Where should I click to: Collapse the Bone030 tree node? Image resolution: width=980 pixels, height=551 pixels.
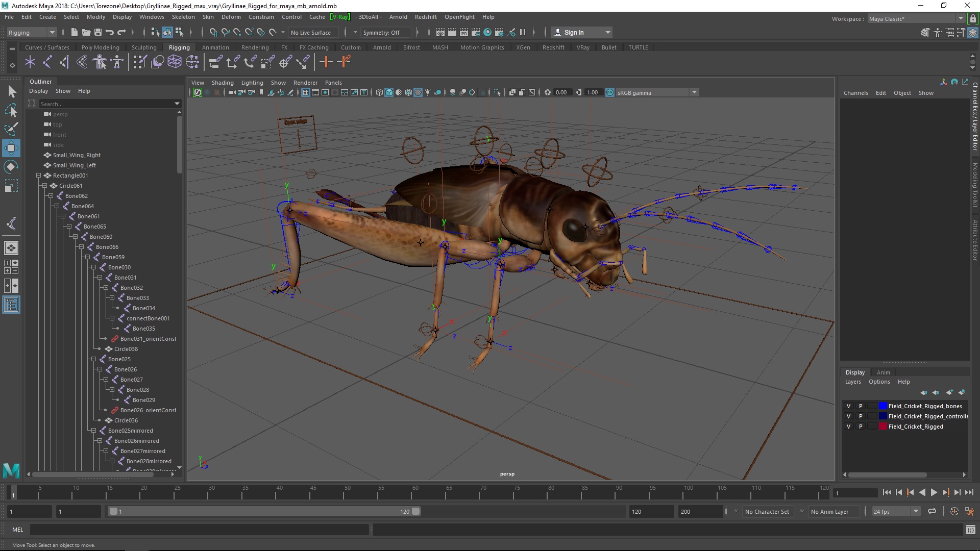(94, 267)
